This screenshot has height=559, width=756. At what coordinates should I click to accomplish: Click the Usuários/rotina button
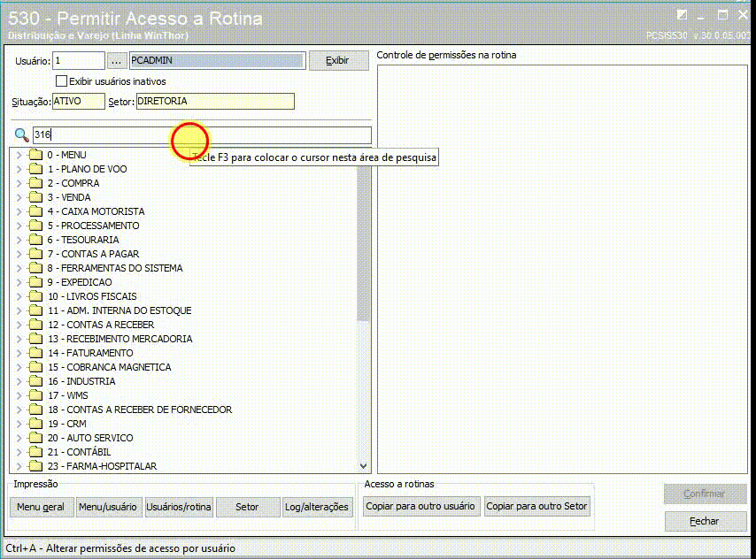(179, 507)
